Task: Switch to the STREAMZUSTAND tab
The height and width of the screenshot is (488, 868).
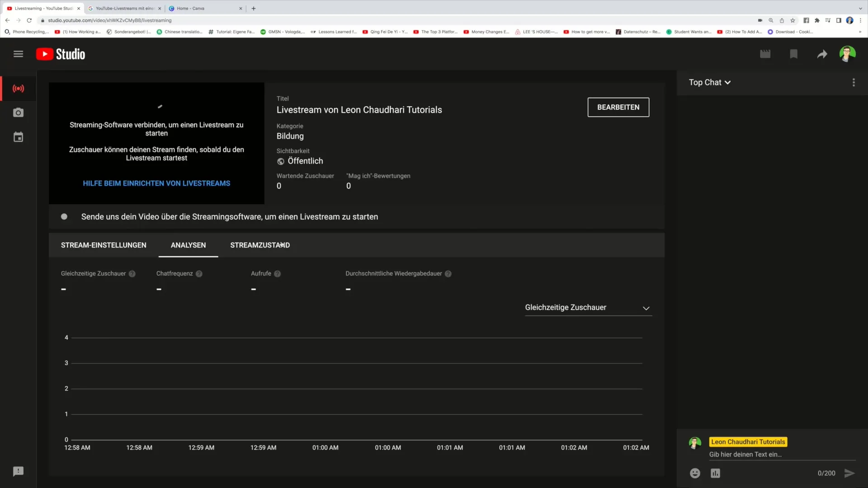Action: pyautogui.click(x=260, y=245)
